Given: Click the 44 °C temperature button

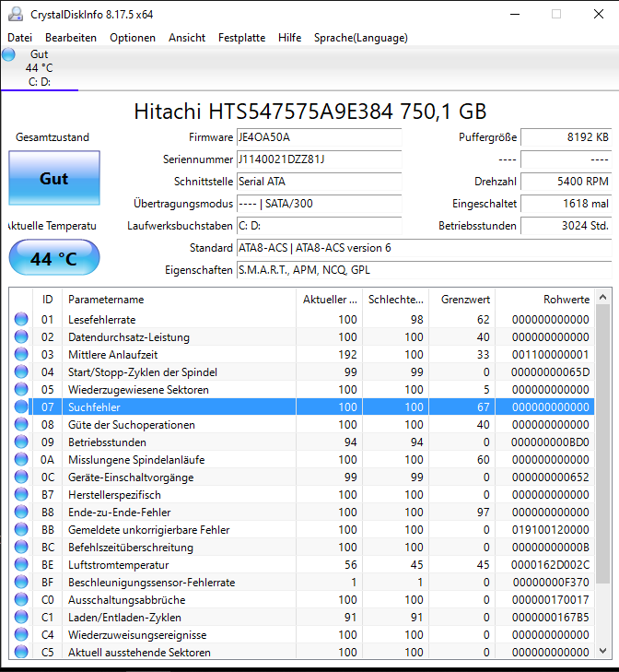Looking at the screenshot, I should click(54, 257).
